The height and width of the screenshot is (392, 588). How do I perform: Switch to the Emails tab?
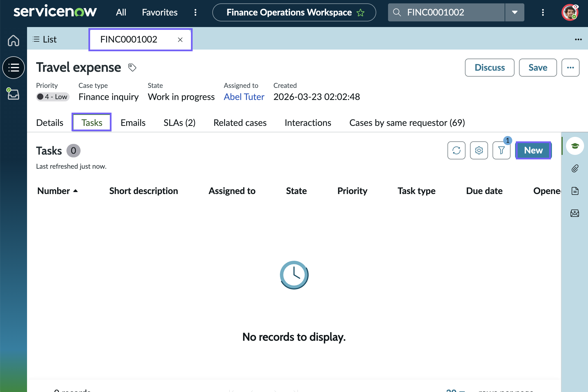coord(133,123)
